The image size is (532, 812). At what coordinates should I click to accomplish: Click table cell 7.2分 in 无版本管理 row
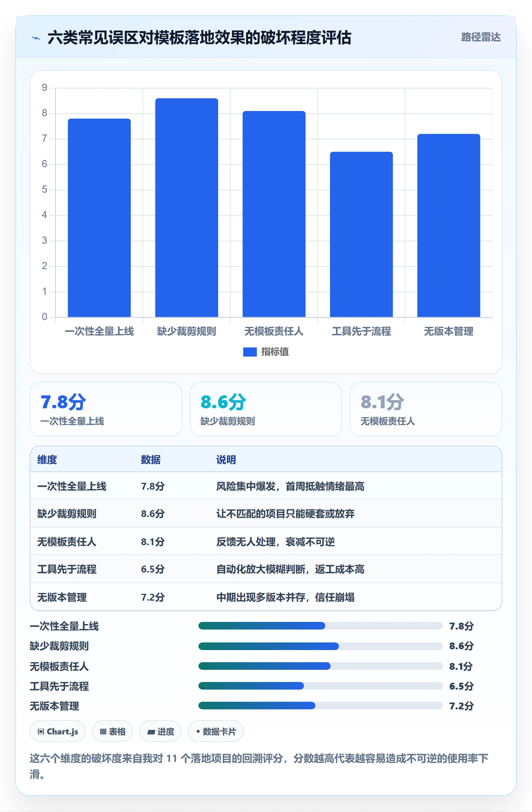[153, 597]
